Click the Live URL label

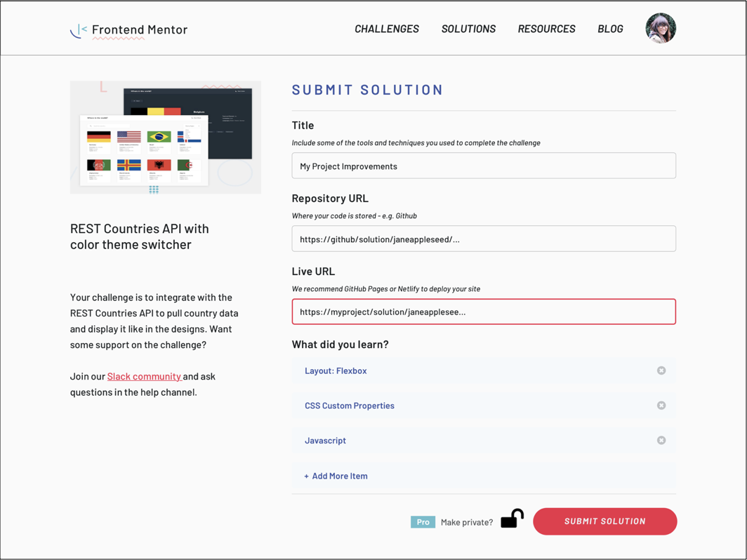tap(313, 272)
